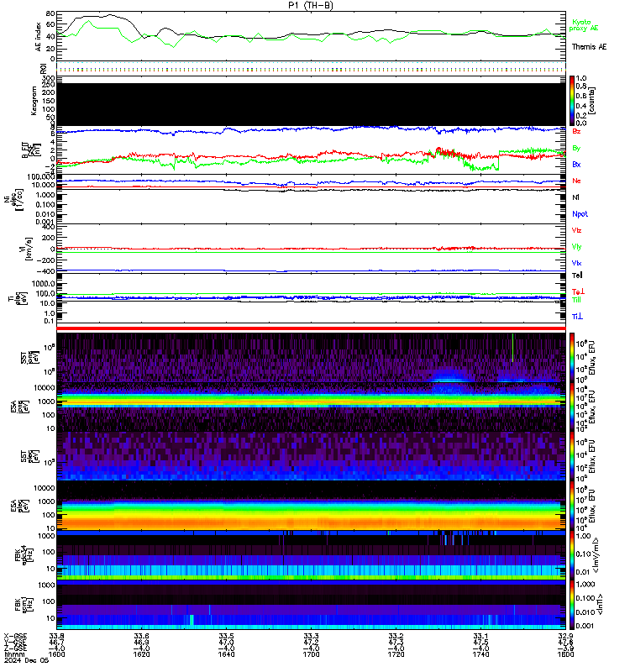Viewport: 630px width, 672px height.
Task: Click the "2024 Dec 05" date label
Action: pos(26,660)
